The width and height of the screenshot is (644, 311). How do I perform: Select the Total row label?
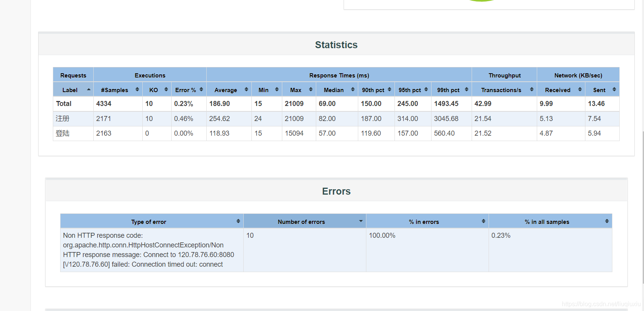[x=64, y=104]
